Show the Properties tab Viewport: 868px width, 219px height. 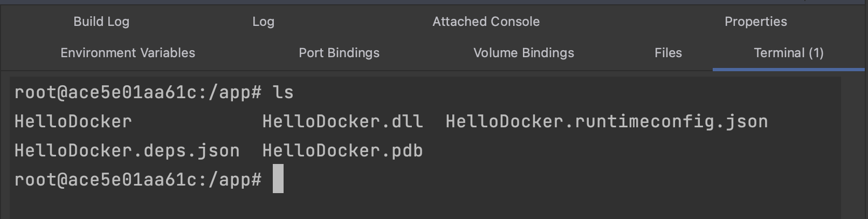click(x=755, y=22)
